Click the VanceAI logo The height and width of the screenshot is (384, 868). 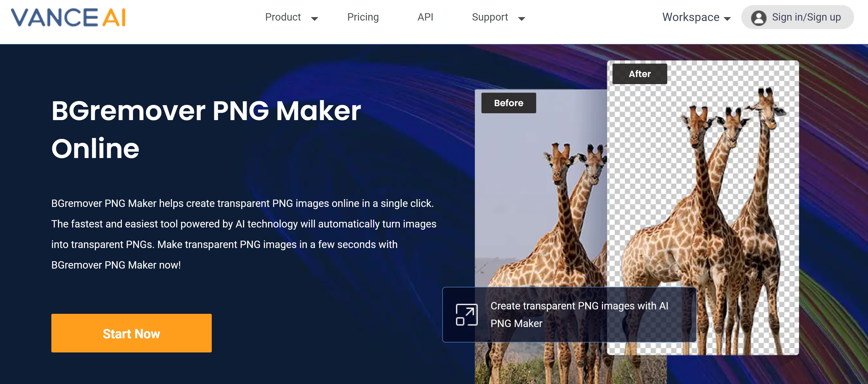(68, 18)
